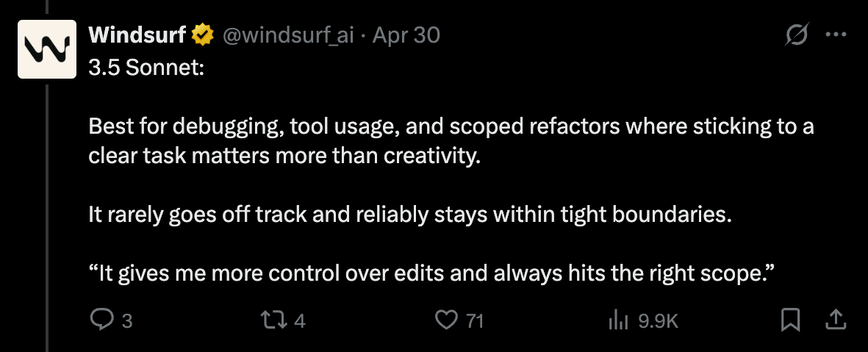Toggle the like heart icon

[x=446, y=320]
